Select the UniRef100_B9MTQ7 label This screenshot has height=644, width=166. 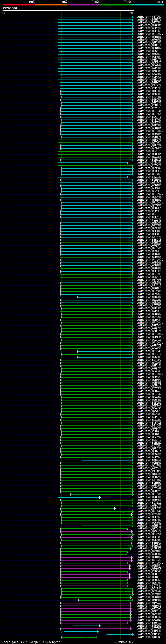pos(149,557)
